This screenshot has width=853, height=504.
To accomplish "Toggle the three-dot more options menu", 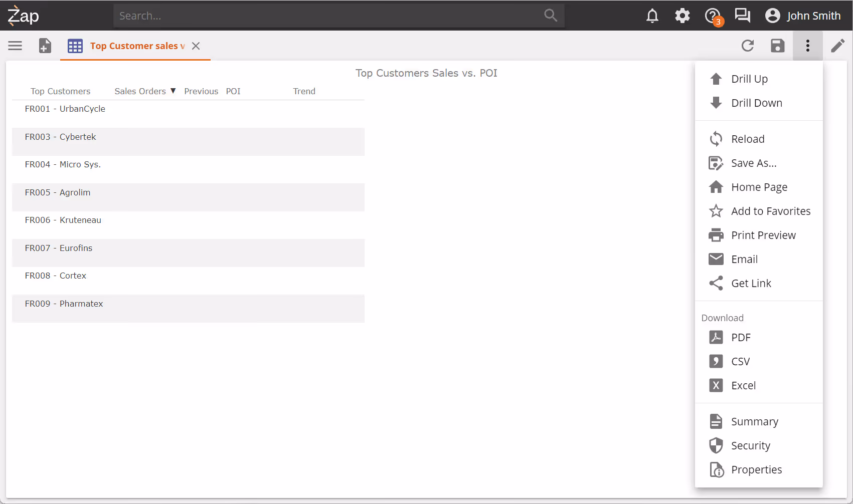I will click(x=807, y=46).
